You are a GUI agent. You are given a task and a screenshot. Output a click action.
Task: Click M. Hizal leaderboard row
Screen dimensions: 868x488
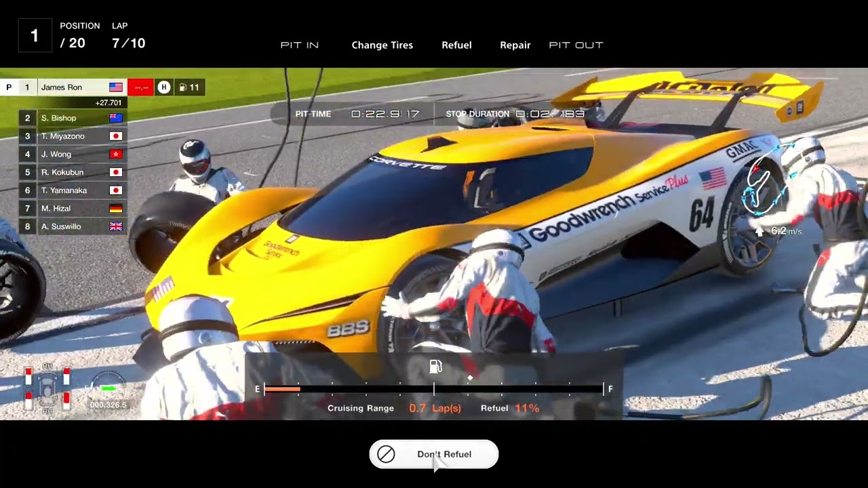[72, 208]
